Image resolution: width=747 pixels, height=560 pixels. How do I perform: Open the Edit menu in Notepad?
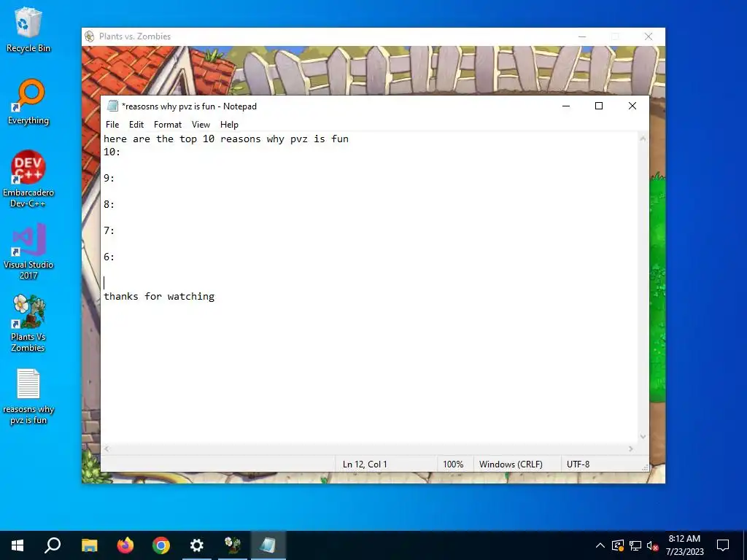tap(136, 125)
